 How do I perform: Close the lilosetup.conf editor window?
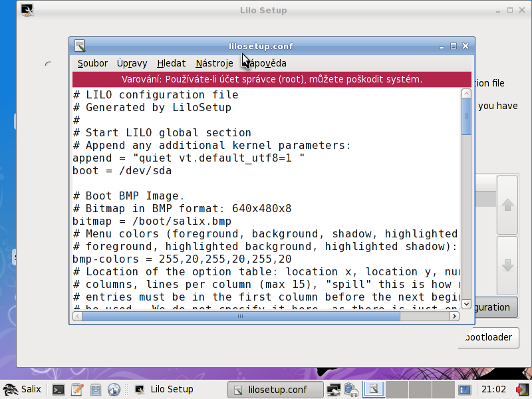[465, 46]
